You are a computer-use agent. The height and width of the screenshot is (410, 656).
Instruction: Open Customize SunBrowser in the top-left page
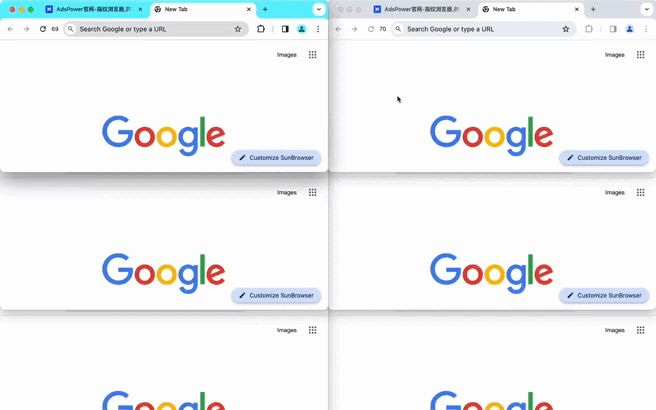tap(276, 158)
